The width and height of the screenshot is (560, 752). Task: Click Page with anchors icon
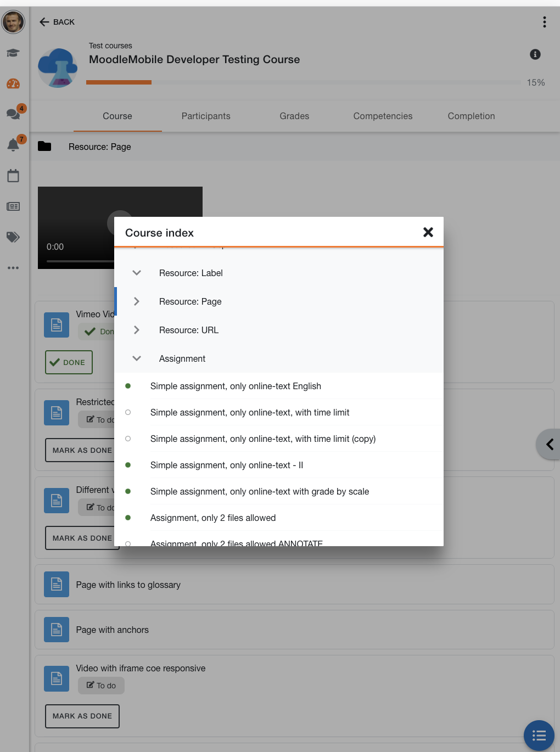57,630
